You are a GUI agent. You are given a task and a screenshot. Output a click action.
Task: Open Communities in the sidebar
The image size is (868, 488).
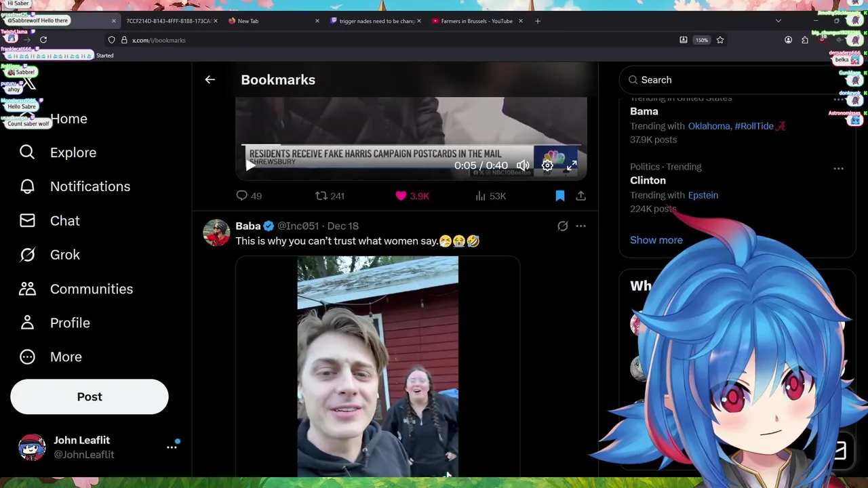92,289
